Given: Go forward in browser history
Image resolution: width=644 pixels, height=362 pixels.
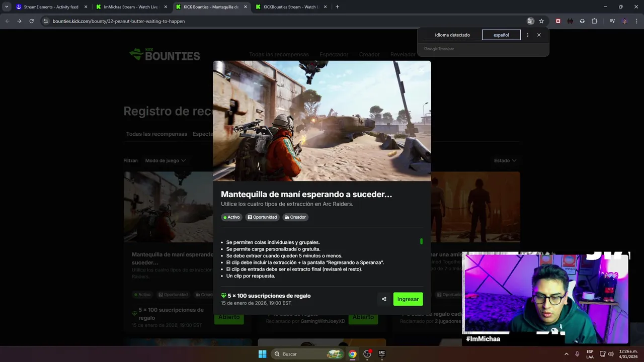Looking at the screenshot, I should pos(19,21).
